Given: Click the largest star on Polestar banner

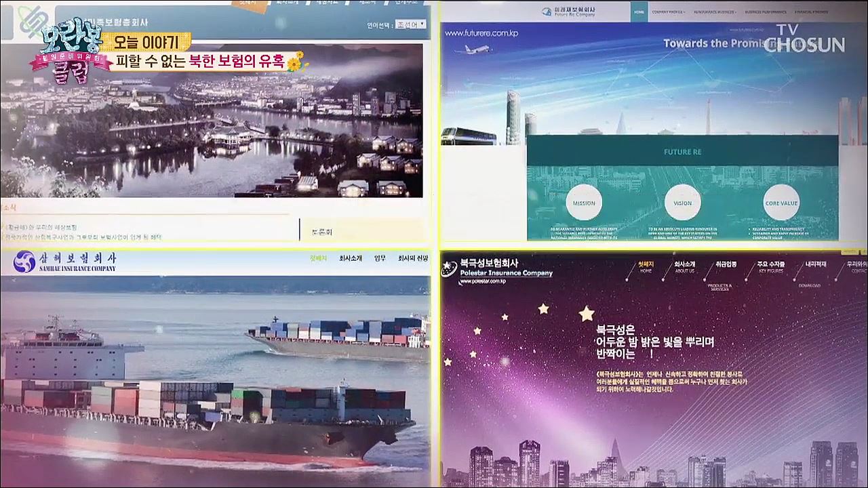Looking at the screenshot, I should tap(587, 313).
